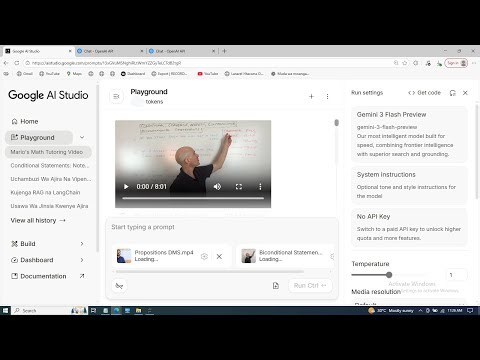Bookmark this page with the star icon

coord(405,63)
